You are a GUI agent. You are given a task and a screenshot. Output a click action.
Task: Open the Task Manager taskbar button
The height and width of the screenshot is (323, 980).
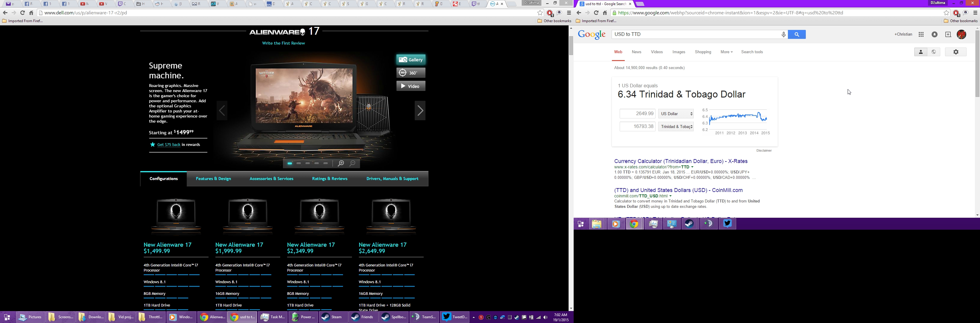pos(273,317)
